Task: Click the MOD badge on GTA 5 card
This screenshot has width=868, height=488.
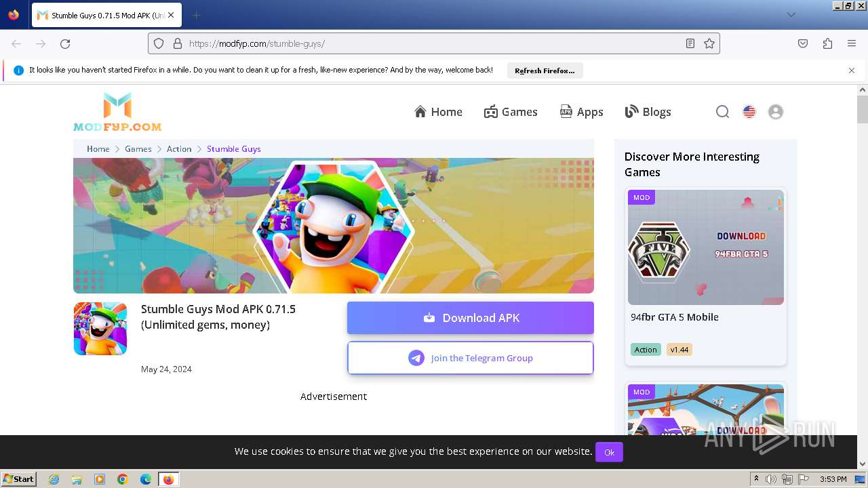Action: 642,197
